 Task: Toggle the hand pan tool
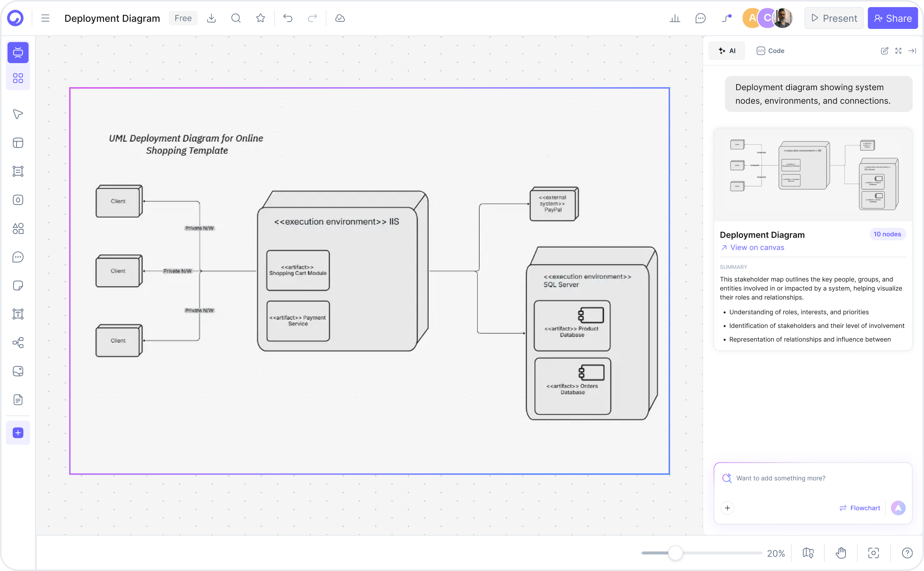(841, 553)
